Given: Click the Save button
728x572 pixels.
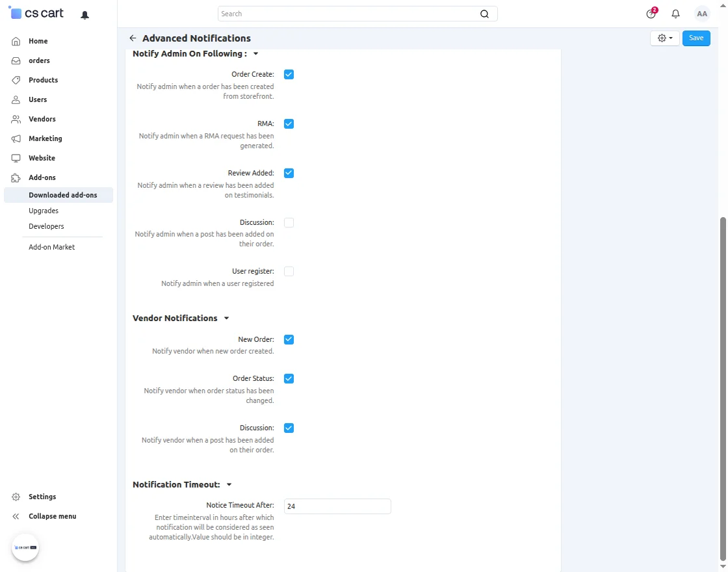Looking at the screenshot, I should coord(696,38).
